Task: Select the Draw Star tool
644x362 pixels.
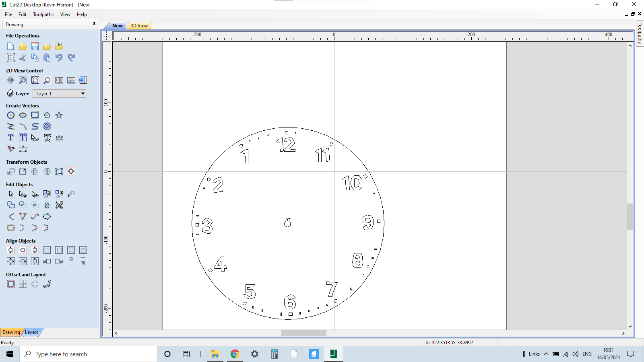Action: coord(59,115)
